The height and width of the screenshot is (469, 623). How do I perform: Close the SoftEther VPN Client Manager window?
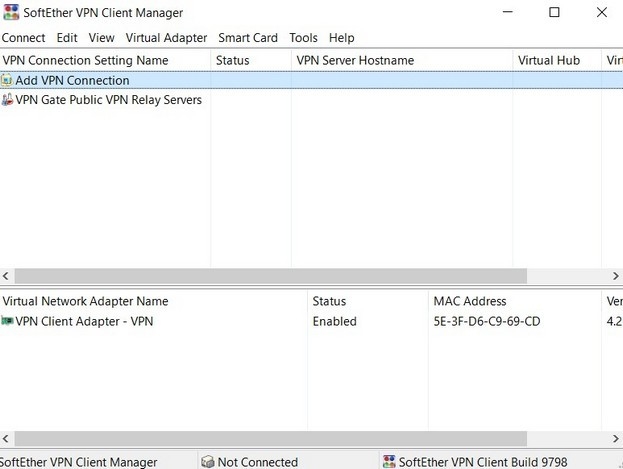click(x=602, y=12)
